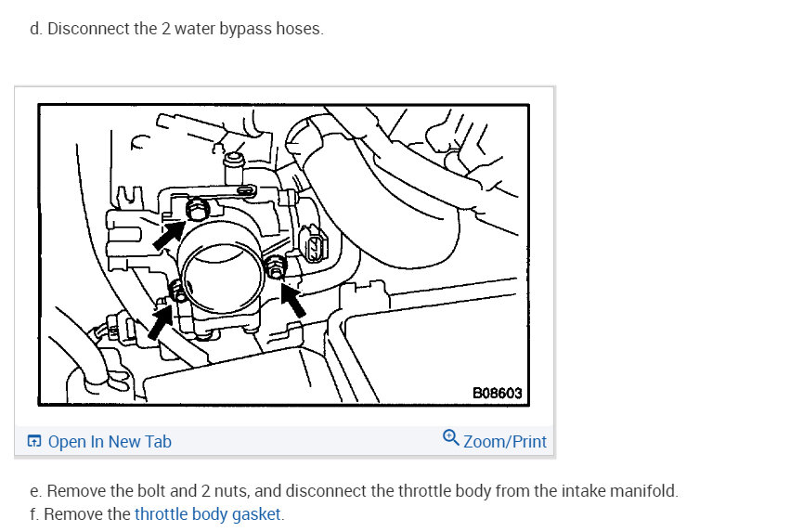Screen dimensions: 790x532
Task: Click the step f 'Remove the' text
Action: (86, 513)
